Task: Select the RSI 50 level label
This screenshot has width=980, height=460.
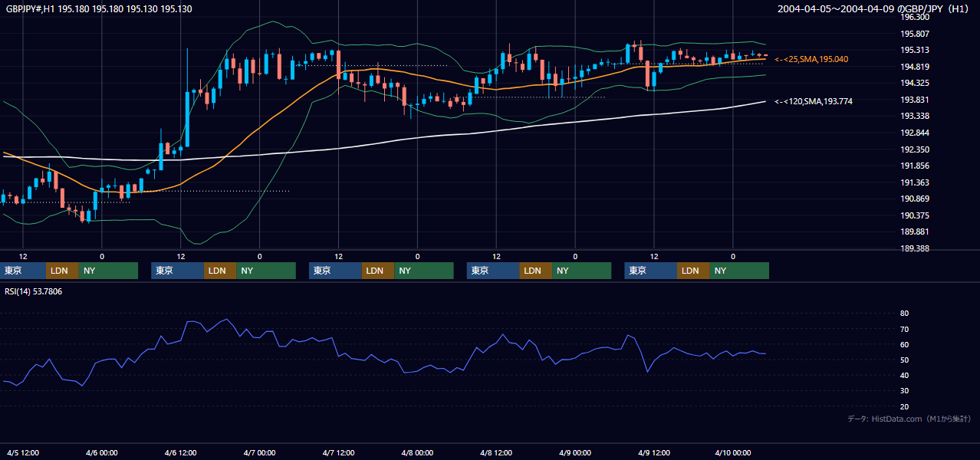Action: click(905, 360)
